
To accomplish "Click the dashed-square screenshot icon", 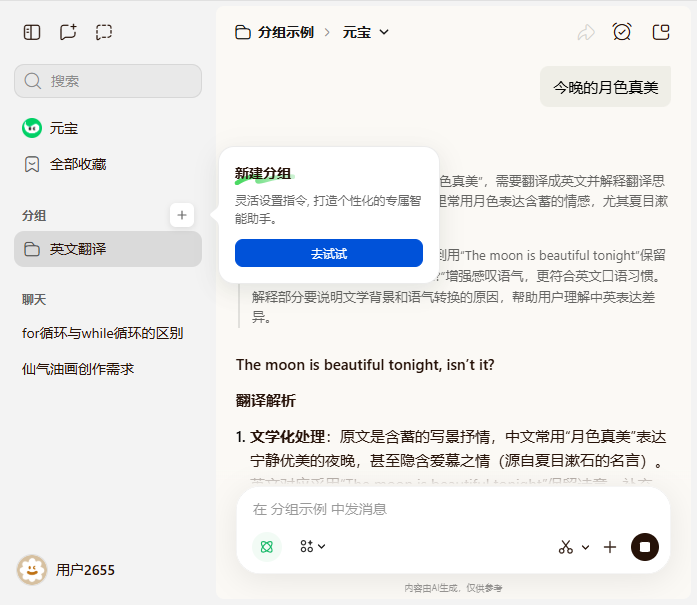I will 104,32.
